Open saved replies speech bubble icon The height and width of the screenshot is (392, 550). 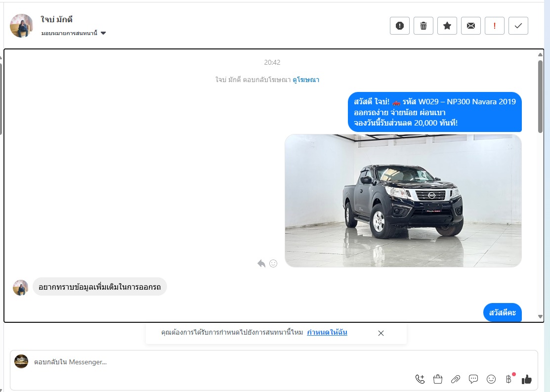click(473, 379)
